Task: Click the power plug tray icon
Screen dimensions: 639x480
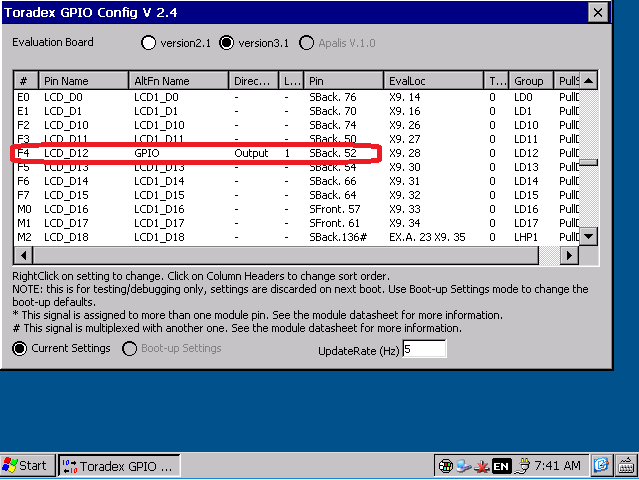Action: tap(522, 466)
